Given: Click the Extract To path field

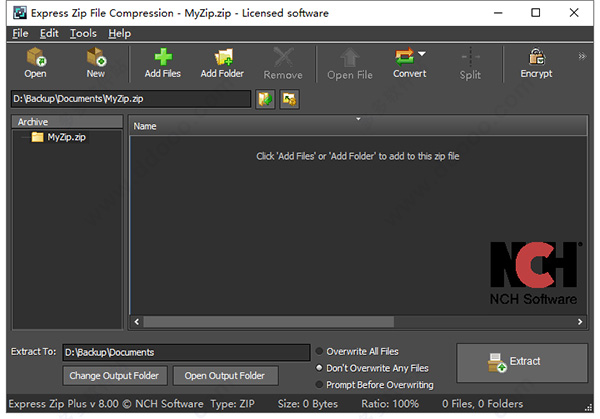Looking at the screenshot, I should point(186,352).
